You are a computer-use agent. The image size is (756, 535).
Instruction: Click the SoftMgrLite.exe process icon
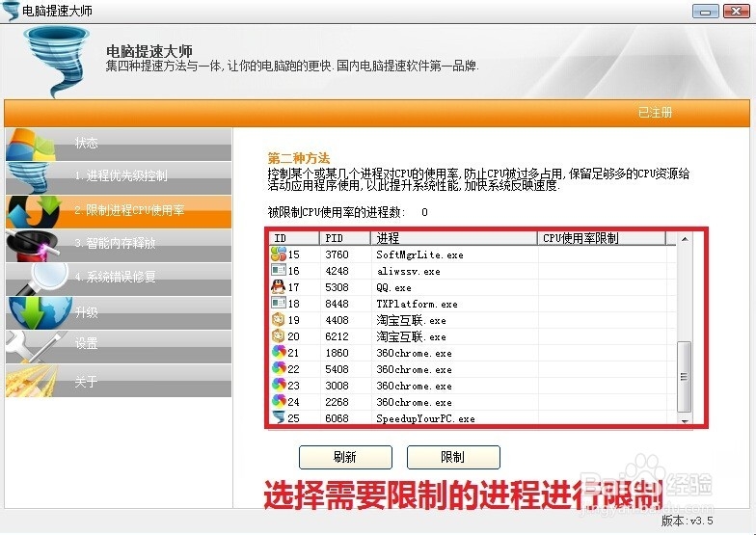point(279,254)
